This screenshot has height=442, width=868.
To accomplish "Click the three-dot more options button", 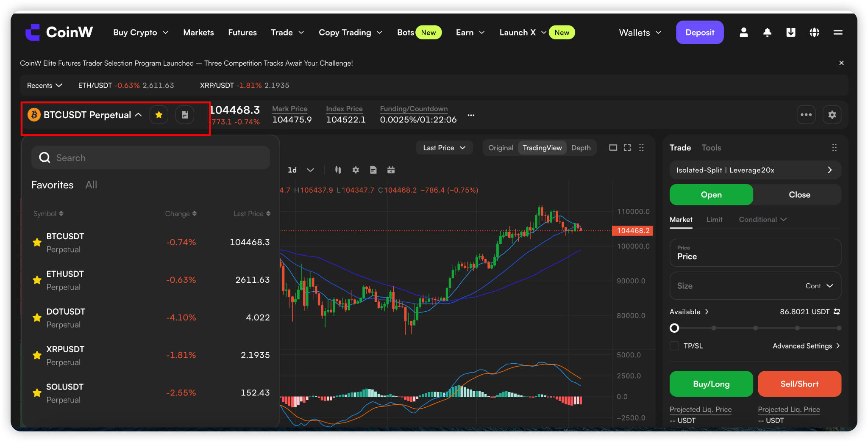I will coord(806,115).
